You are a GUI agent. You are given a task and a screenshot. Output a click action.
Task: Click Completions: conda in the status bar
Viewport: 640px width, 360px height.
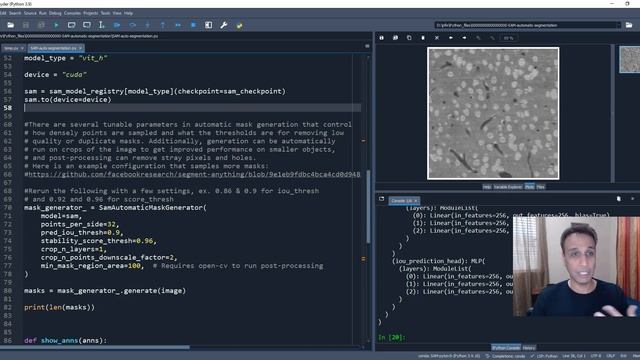[506, 356]
